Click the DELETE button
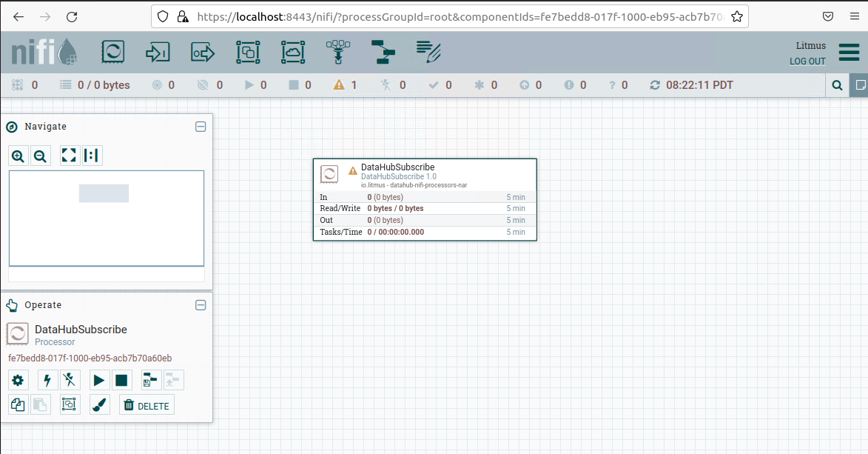Screen dimensions: 868x454 click(147, 405)
